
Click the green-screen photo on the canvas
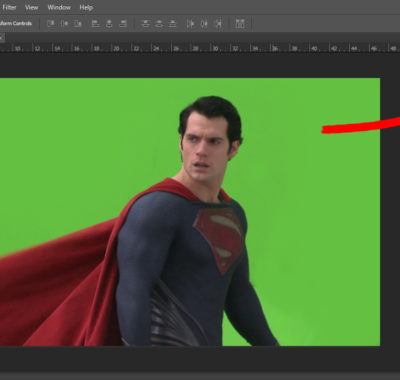190,212
